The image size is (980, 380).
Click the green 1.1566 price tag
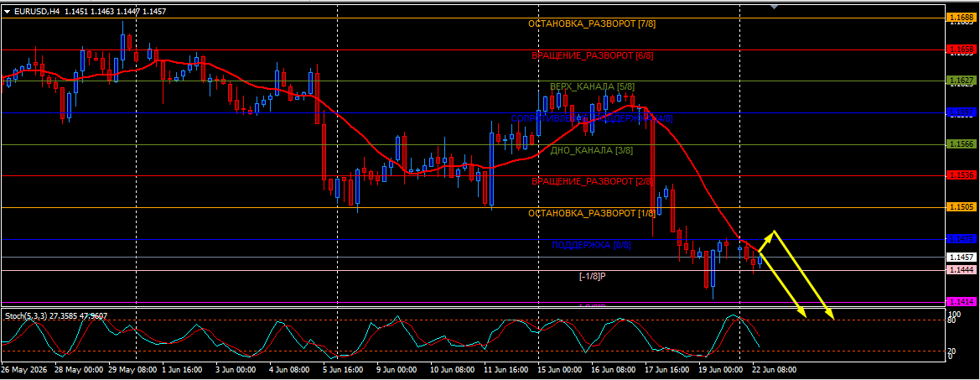(962, 144)
